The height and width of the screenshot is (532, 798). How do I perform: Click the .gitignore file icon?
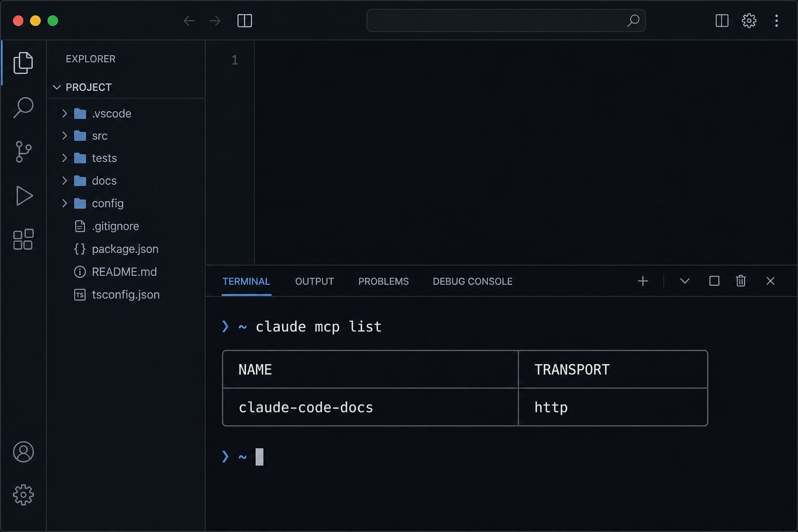(x=80, y=226)
